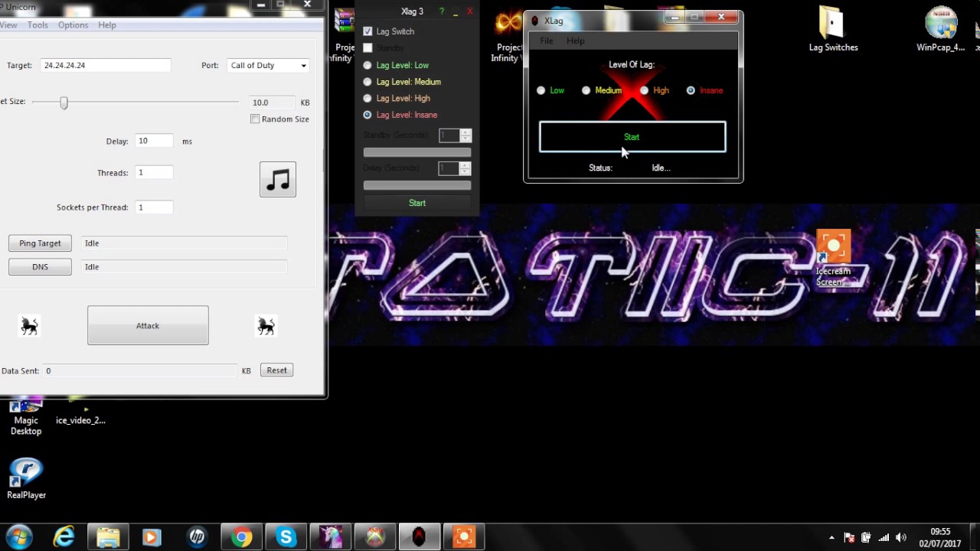Click the unicorn icon right of the Attack button
The width and height of the screenshot is (980, 551).
266,327
